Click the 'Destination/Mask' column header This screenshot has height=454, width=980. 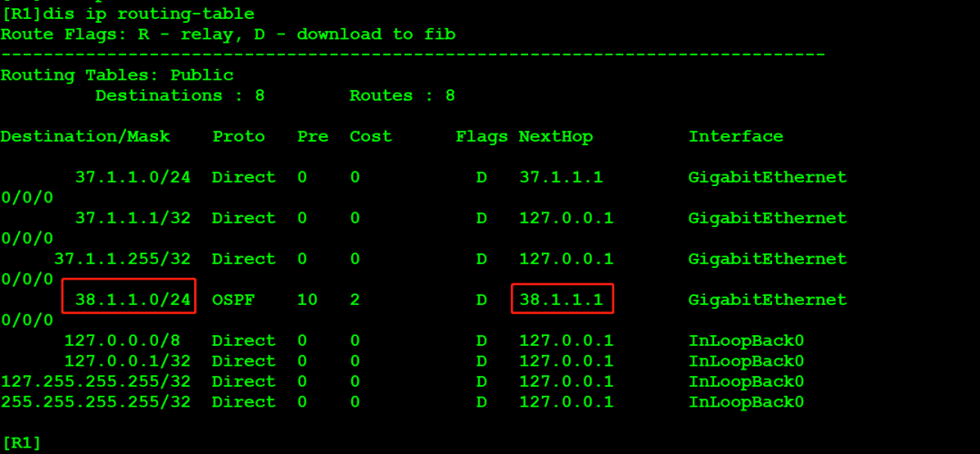[x=85, y=136]
